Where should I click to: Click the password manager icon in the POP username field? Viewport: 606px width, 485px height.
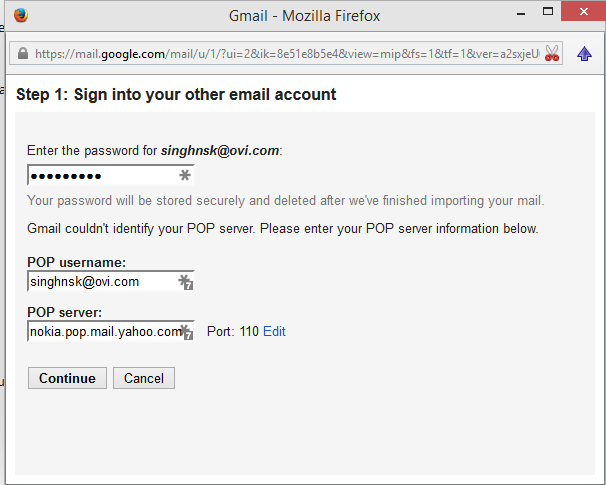(x=186, y=282)
